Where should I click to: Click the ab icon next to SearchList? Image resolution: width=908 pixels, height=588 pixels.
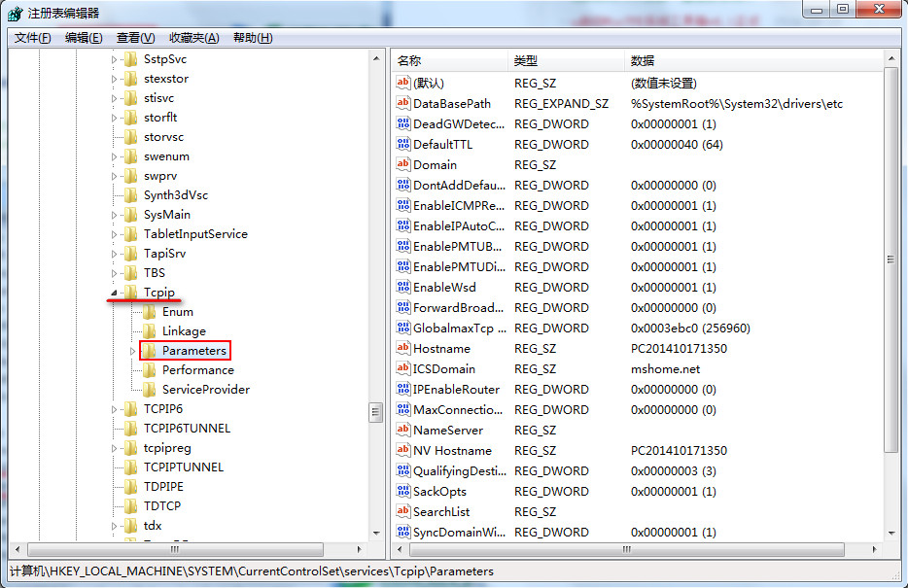click(402, 511)
